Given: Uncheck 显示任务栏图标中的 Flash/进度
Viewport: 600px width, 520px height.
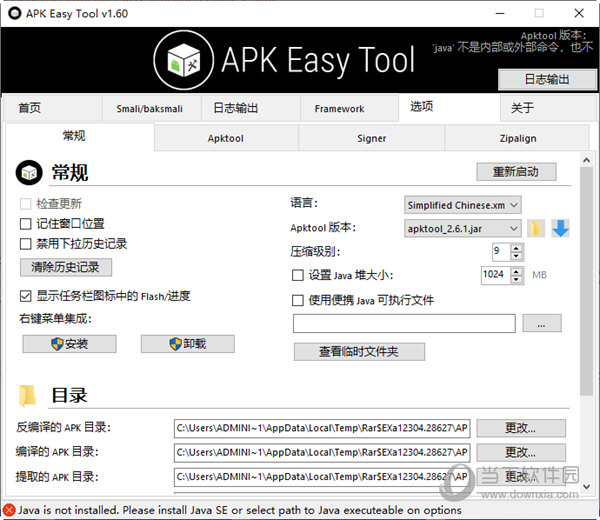Looking at the screenshot, I should pos(25,296).
